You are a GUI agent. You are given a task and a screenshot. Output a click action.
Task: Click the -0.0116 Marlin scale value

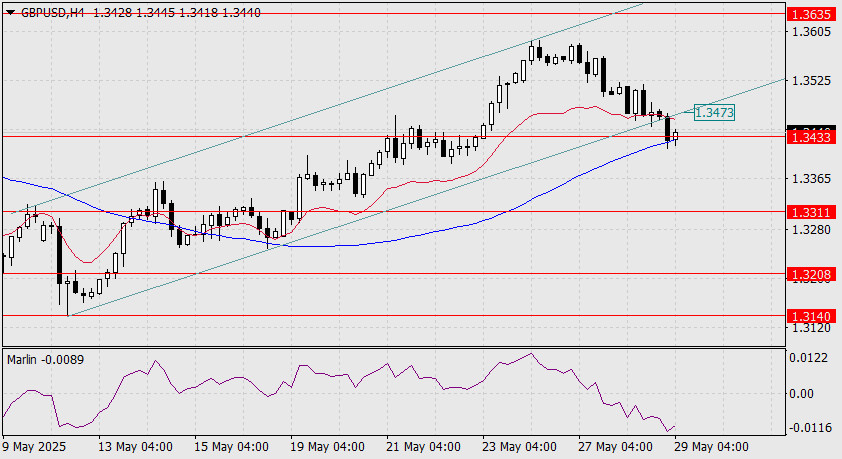click(x=809, y=428)
